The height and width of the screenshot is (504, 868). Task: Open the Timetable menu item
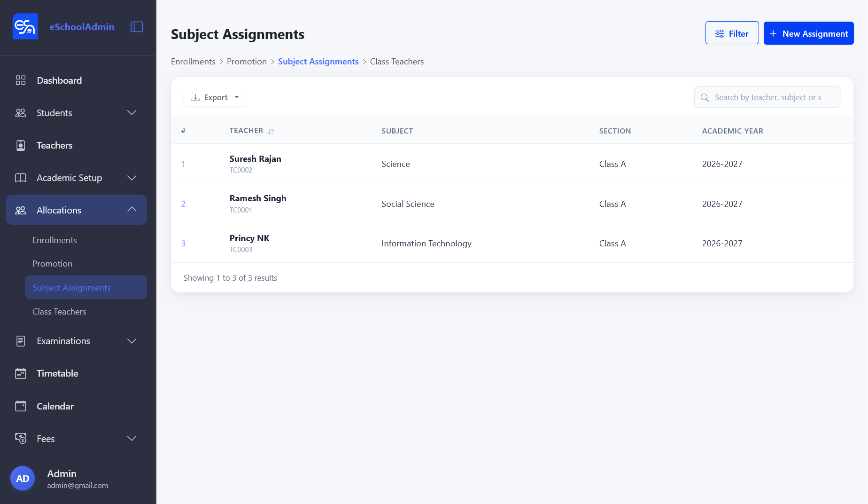click(x=76, y=373)
